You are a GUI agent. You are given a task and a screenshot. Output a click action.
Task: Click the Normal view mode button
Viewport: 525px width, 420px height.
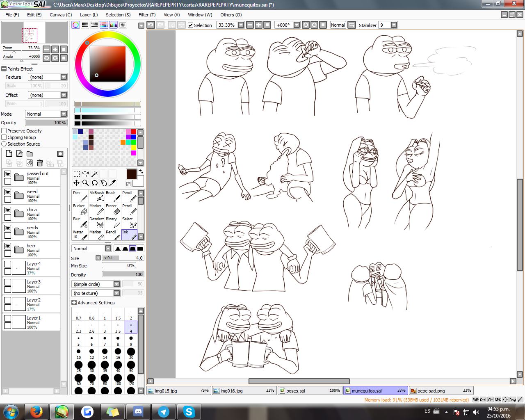(x=338, y=25)
